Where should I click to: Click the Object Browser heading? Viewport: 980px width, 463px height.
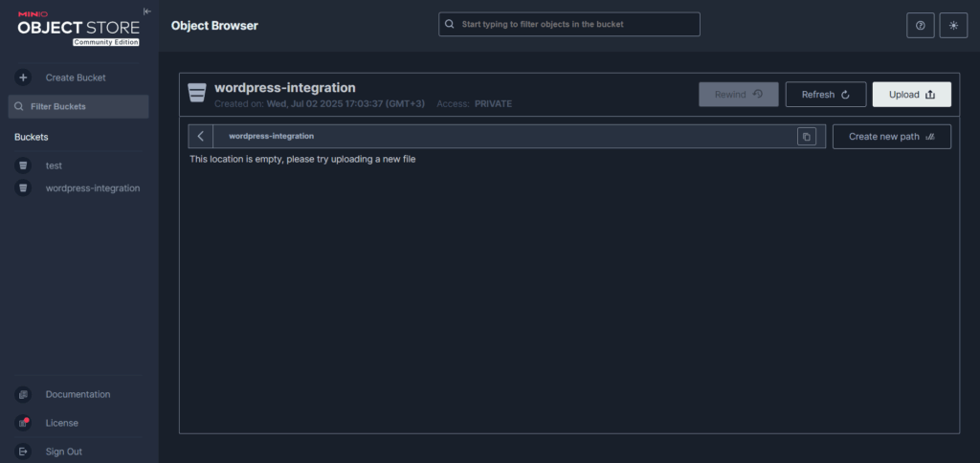pyautogui.click(x=214, y=26)
